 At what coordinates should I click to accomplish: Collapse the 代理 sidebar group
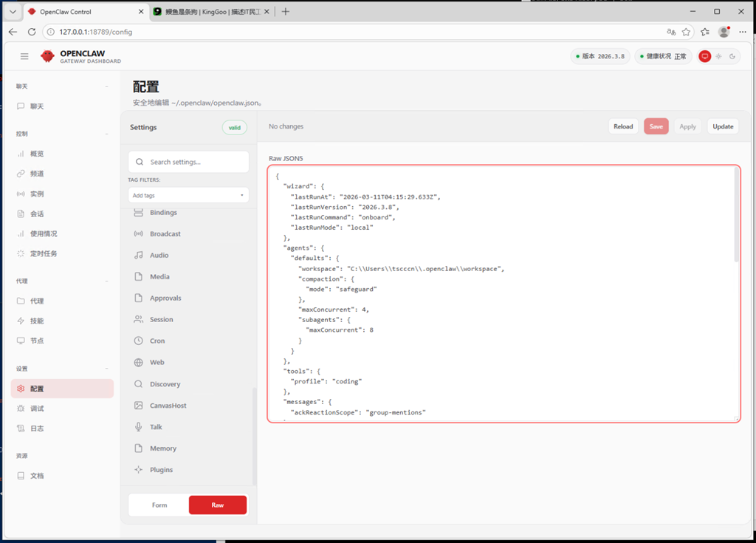tap(107, 281)
